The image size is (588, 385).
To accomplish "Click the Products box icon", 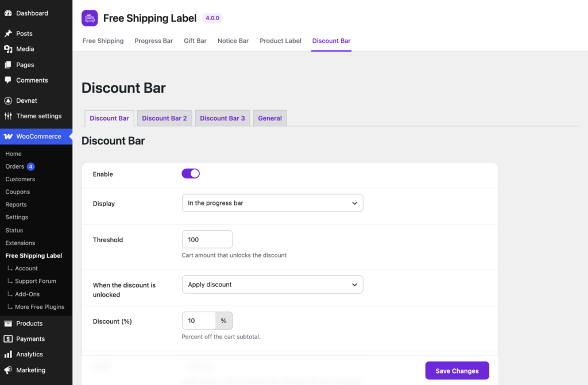I will click(8, 324).
